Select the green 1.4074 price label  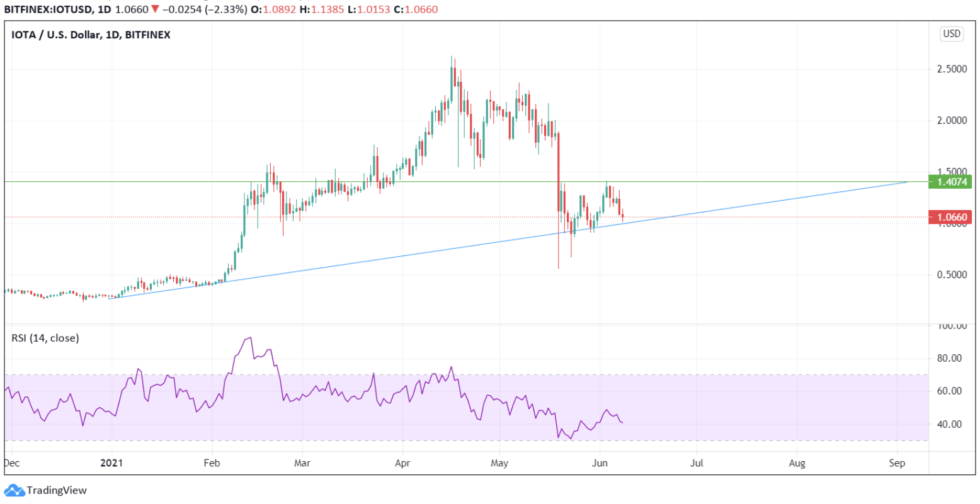coord(950,182)
